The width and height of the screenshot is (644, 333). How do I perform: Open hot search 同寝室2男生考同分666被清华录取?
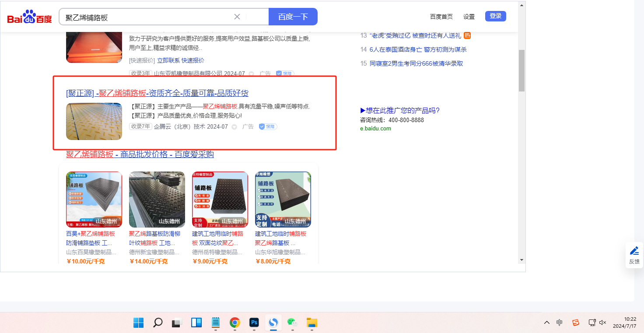click(416, 63)
